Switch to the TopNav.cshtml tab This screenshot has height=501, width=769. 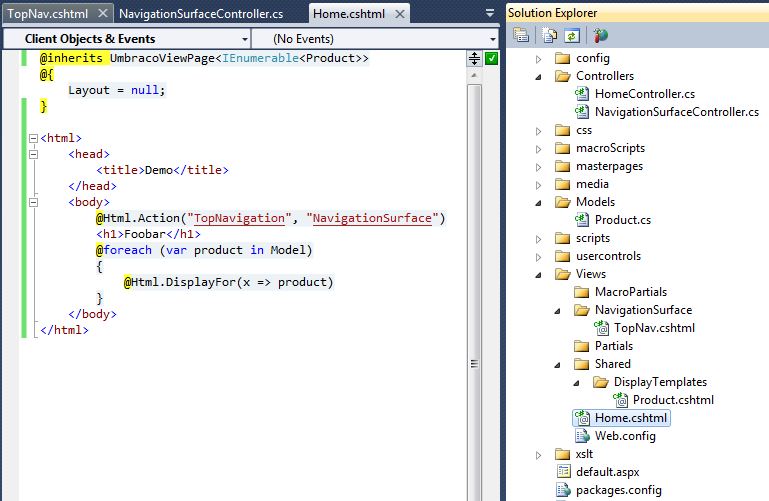[49, 14]
